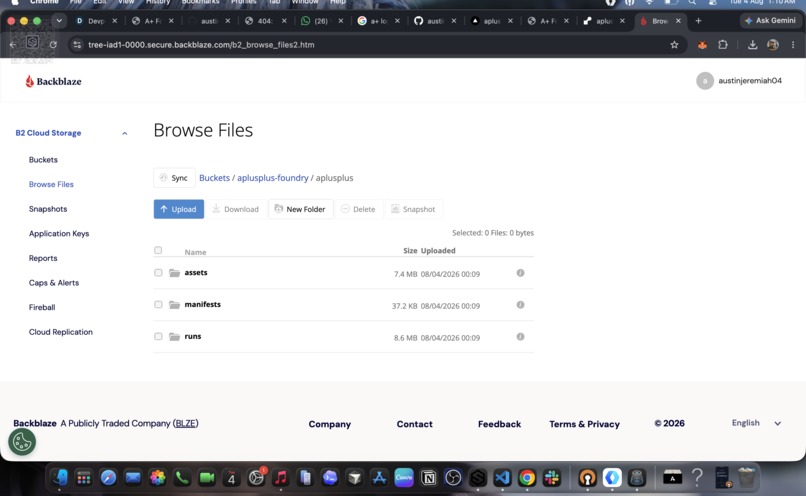Click the assets folder icon
Viewport: 806px width, 496px height.
point(174,273)
